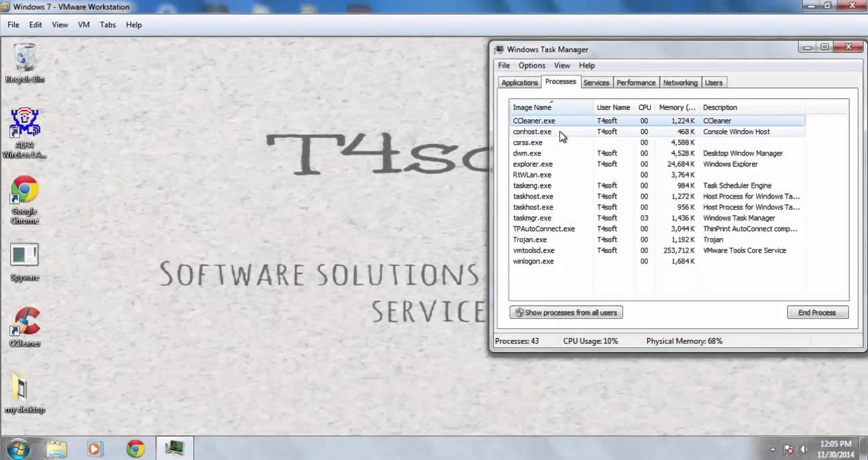Select the taskeng.exe process row
Screen dimensions: 868x460
point(657,186)
